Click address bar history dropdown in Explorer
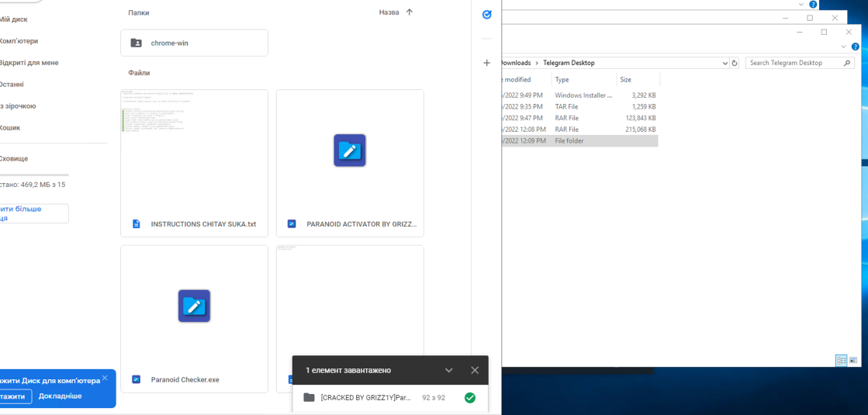The width and height of the screenshot is (868, 415). pos(725,63)
